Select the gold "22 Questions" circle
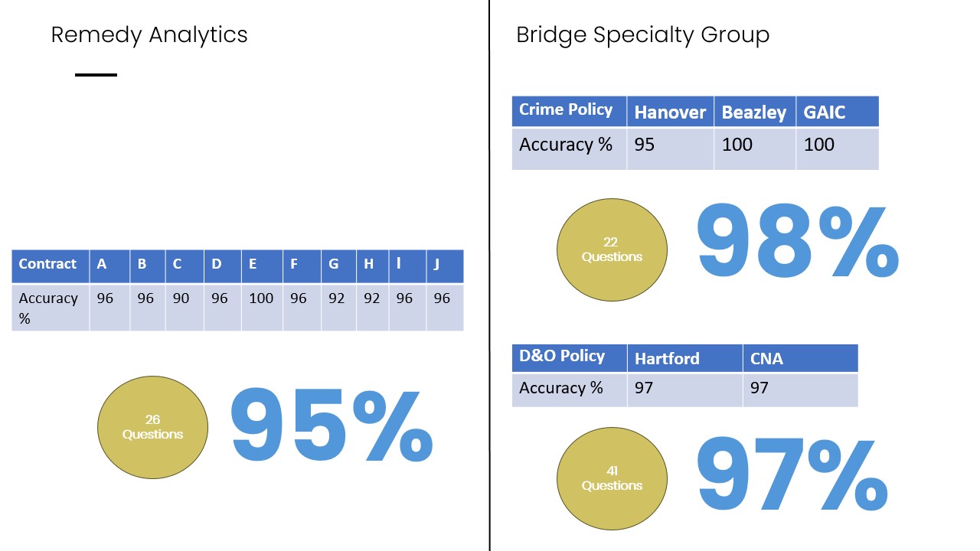This screenshot has width=980, height=551. click(612, 249)
